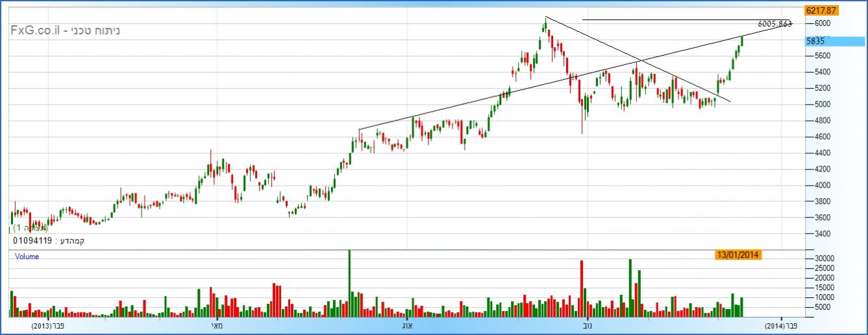Click the tallest green volume bar
This screenshot has width=868, height=335.
point(349,283)
